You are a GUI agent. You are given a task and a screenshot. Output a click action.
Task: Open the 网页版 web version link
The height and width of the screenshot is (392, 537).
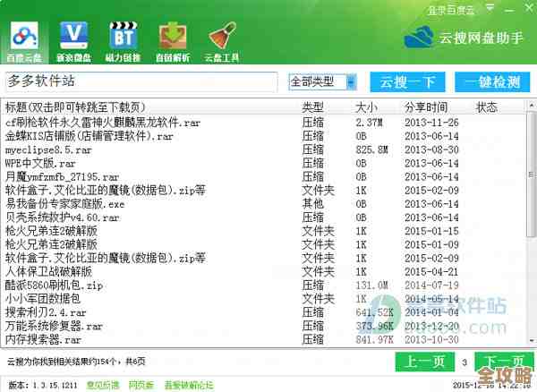click(141, 385)
